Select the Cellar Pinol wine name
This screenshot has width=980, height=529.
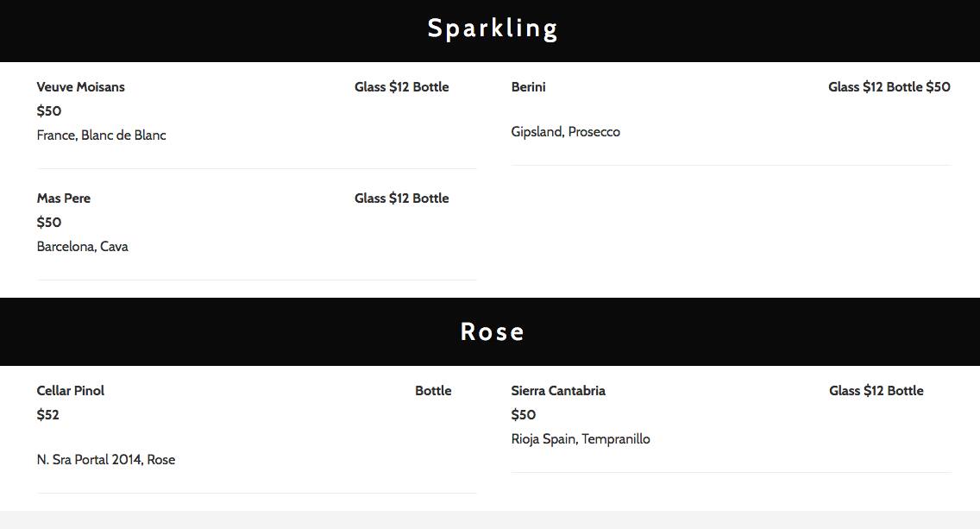71,391
